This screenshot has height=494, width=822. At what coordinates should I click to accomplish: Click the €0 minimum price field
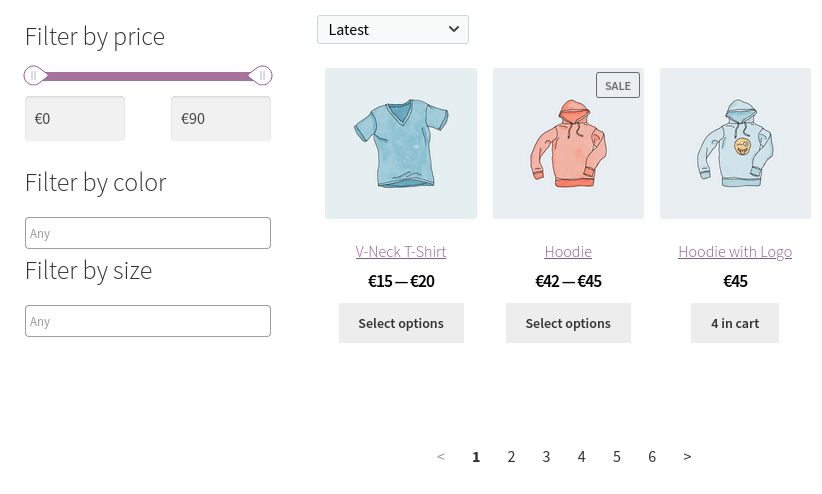[x=75, y=119]
